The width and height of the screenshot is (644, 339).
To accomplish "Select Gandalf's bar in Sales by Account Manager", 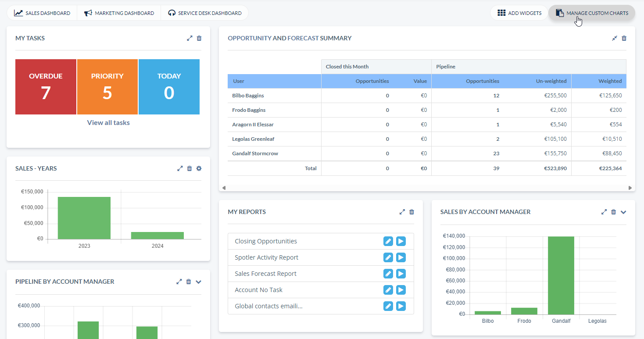I will [x=561, y=275].
